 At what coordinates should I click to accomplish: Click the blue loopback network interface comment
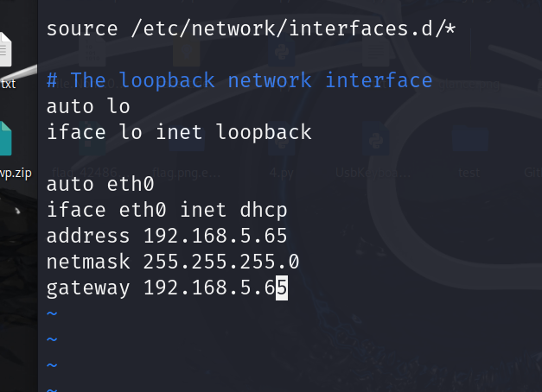(x=239, y=81)
